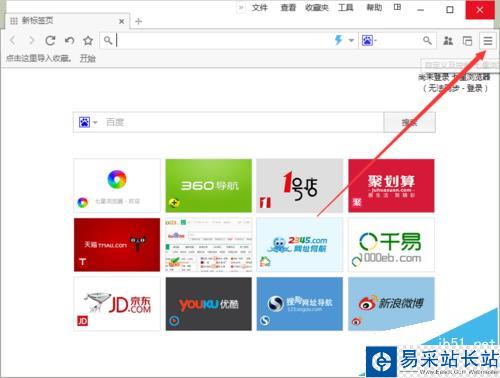Open the 工具 menu

pyautogui.click(x=346, y=8)
